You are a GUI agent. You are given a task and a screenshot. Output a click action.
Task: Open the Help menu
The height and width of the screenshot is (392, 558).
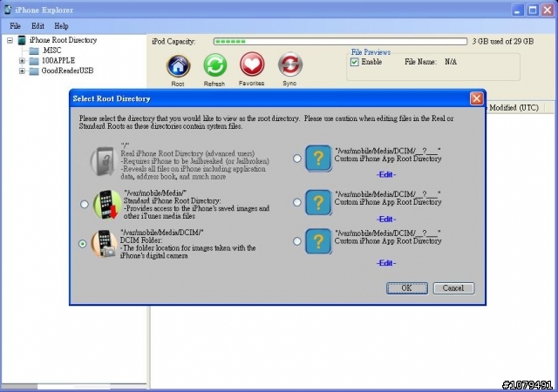61,26
